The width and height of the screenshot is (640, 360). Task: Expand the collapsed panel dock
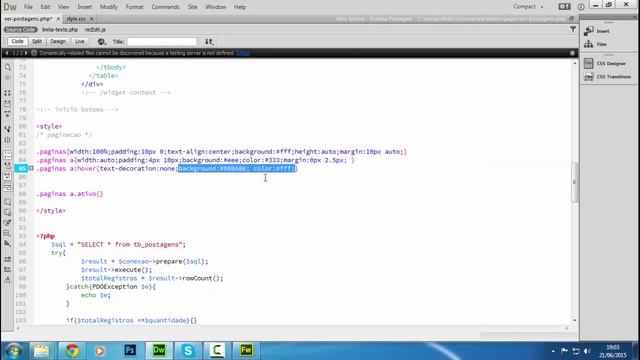(x=634, y=17)
